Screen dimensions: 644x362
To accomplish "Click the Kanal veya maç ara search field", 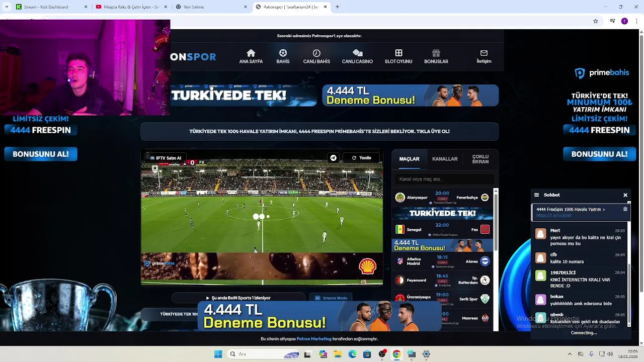I will (x=444, y=179).
